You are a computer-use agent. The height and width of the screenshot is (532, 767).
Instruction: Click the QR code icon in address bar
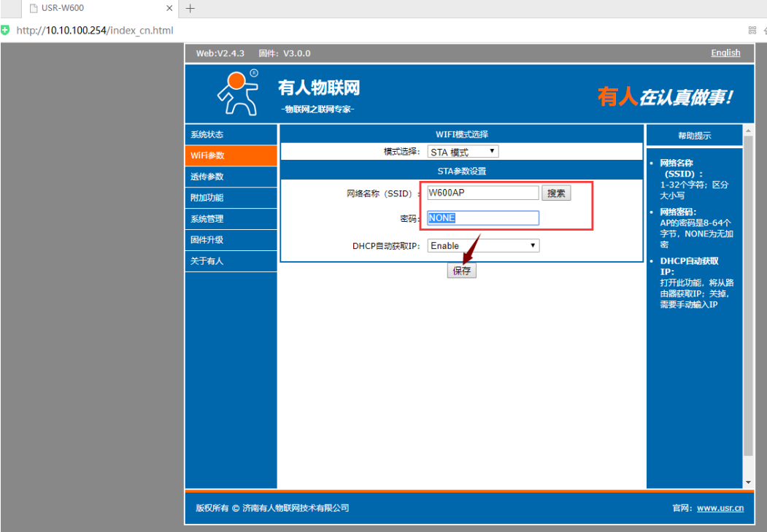752,30
